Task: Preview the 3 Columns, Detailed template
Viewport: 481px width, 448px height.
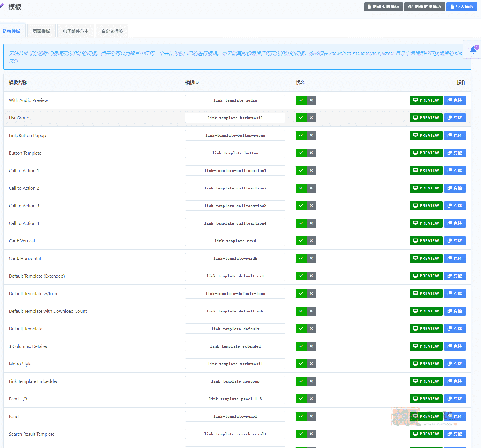Action: tap(426, 346)
